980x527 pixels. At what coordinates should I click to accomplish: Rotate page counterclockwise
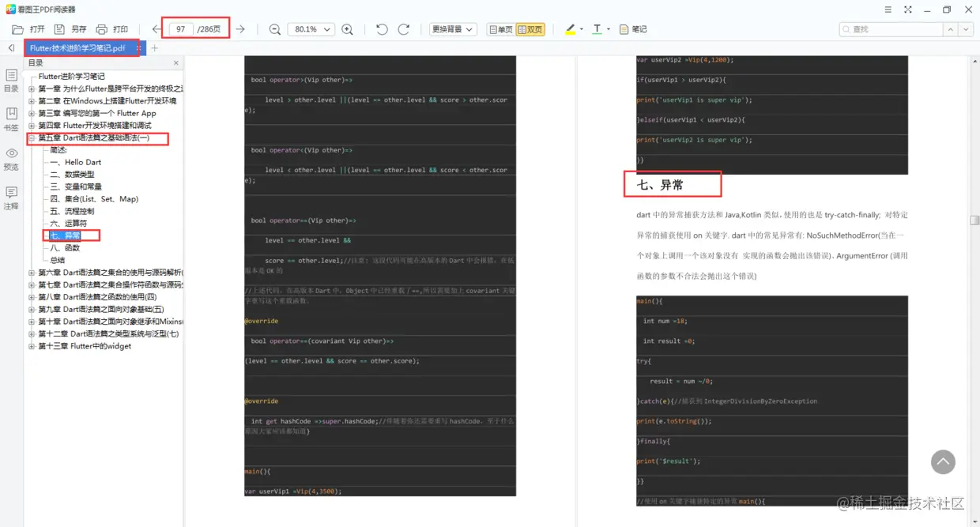click(x=382, y=29)
